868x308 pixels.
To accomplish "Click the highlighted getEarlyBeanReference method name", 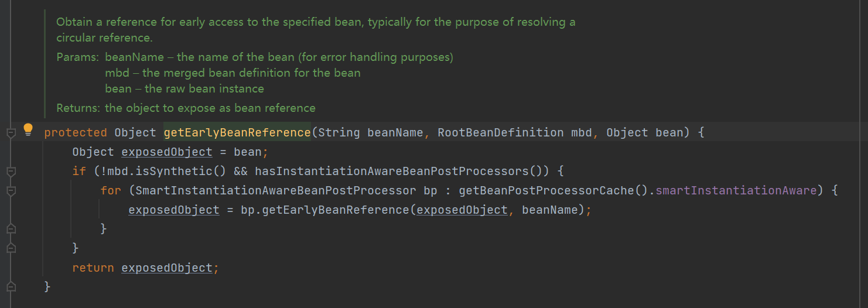I will (237, 132).
